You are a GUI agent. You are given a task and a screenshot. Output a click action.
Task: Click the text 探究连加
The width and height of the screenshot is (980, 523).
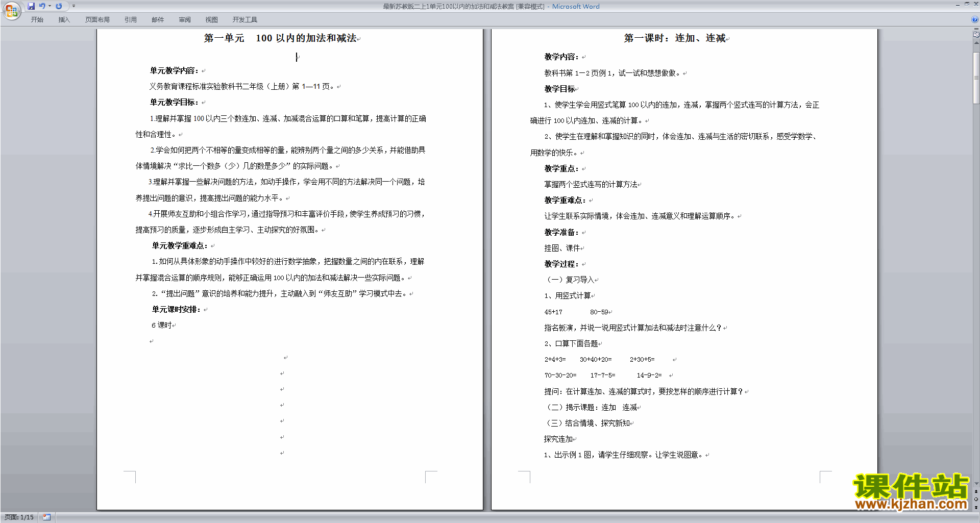click(x=558, y=439)
